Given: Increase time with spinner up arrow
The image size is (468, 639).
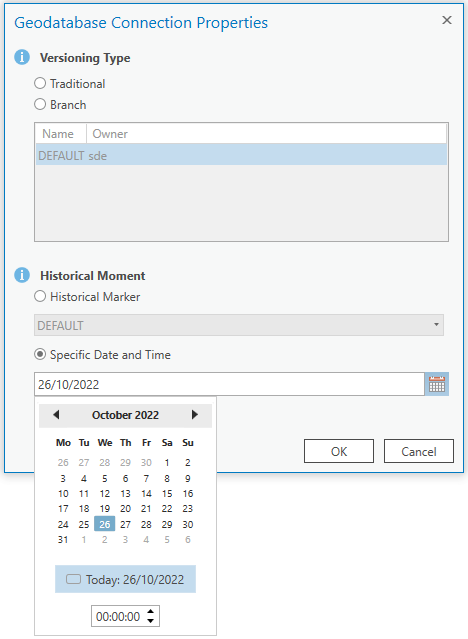Looking at the screenshot, I should (x=150, y=612).
